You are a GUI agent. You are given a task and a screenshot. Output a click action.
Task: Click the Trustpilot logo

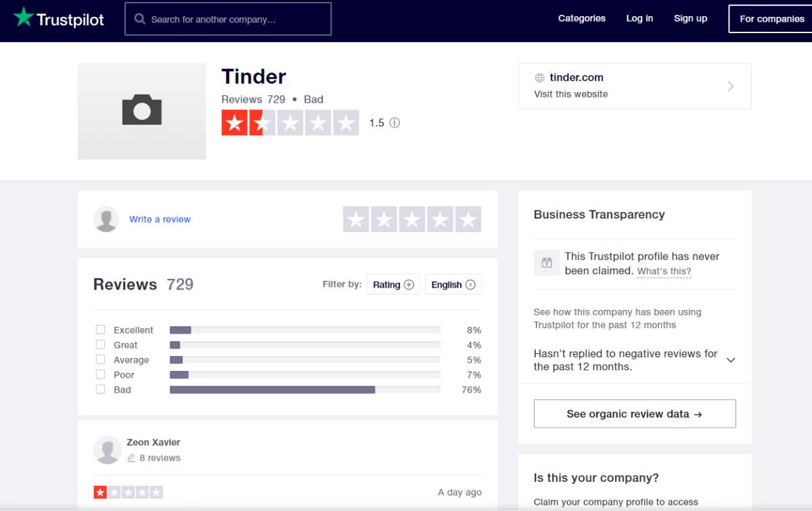tap(59, 18)
